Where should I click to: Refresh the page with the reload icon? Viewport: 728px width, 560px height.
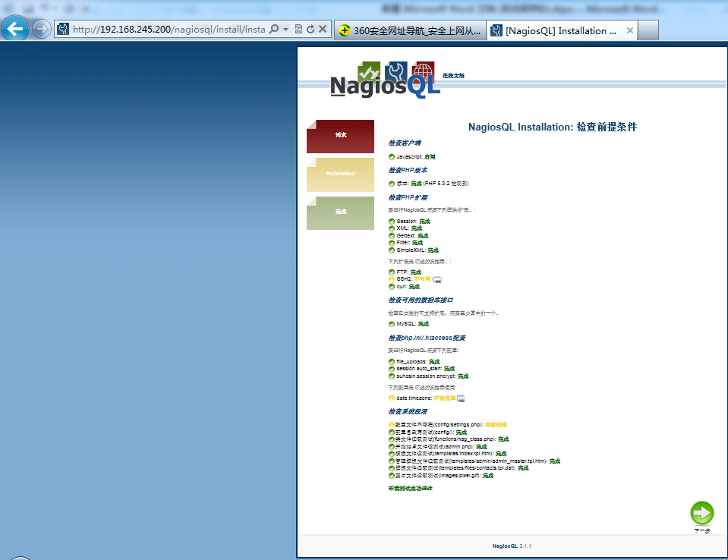(x=310, y=30)
